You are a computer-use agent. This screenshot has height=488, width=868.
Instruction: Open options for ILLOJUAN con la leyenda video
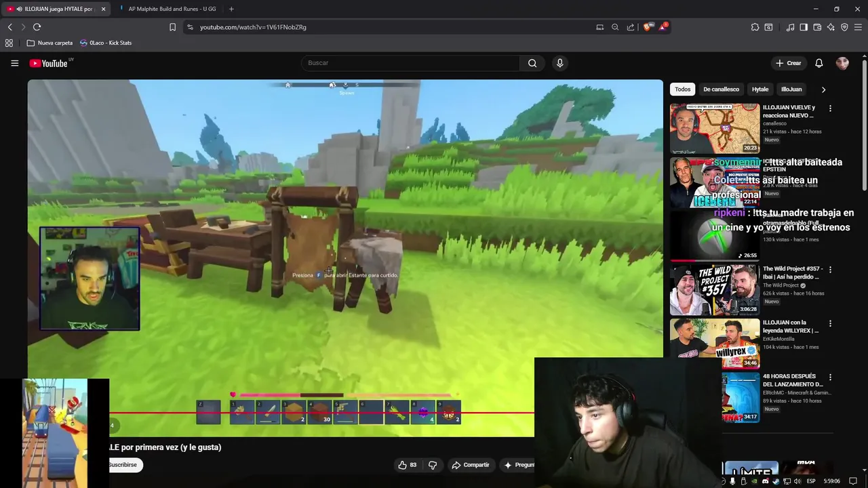tap(830, 323)
